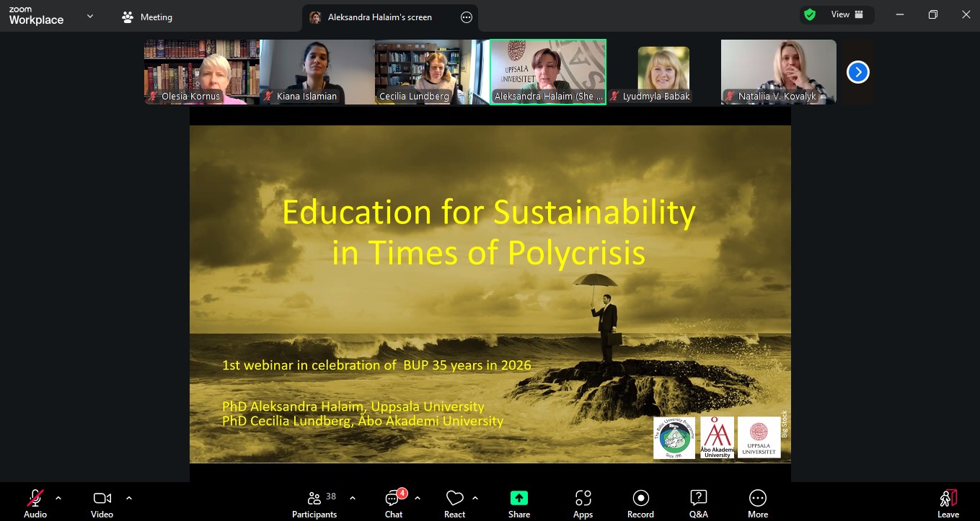The height and width of the screenshot is (521, 980).
Task: Leave the meeting
Action: [x=948, y=503]
